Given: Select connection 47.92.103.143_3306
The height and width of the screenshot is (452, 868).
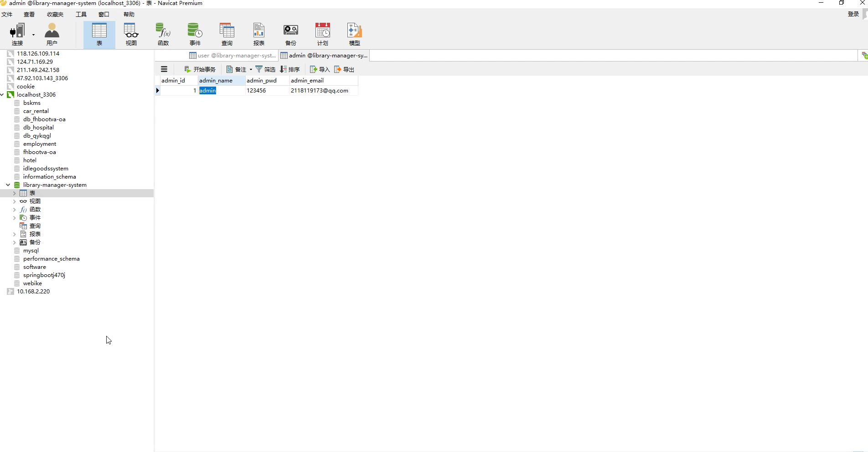Looking at the screenshot, I should (42, 78).
